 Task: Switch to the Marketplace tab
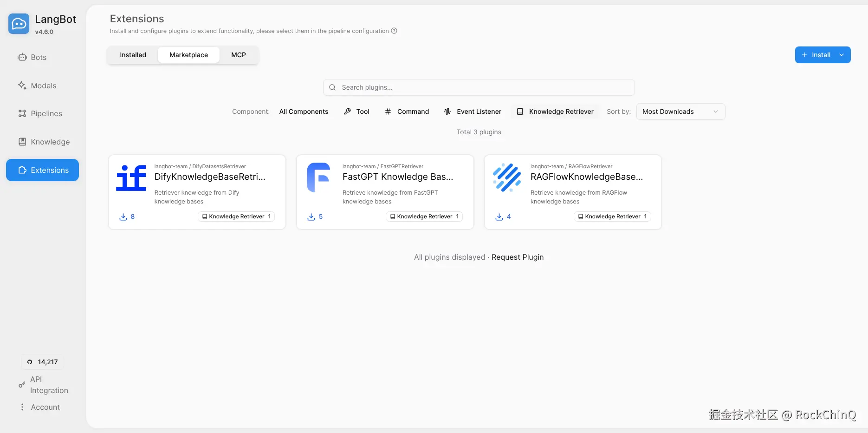[188, 55]
